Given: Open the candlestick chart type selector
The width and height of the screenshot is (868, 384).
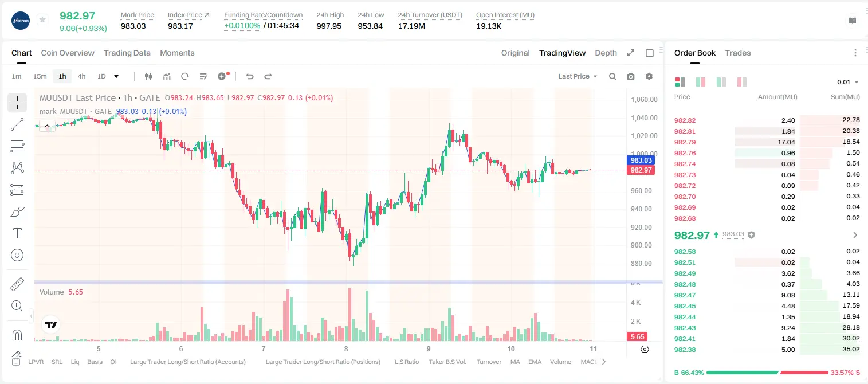Looking at the screenshot, I should coord(148,76).
